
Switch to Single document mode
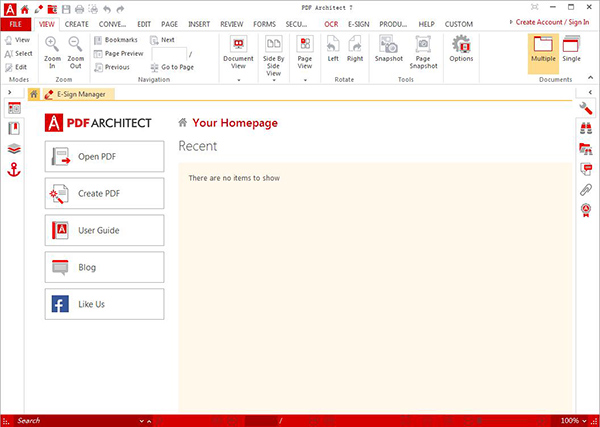(572, 50)
